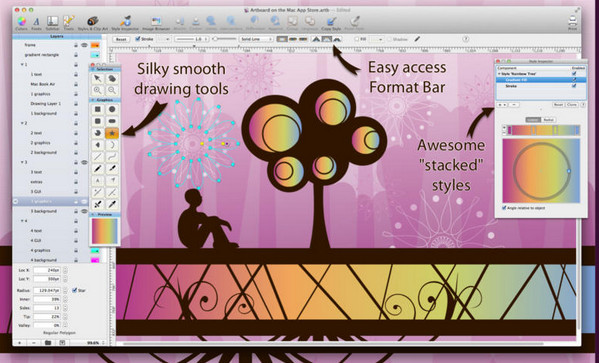Collapse layer group 1

click(x=22, y=65)
